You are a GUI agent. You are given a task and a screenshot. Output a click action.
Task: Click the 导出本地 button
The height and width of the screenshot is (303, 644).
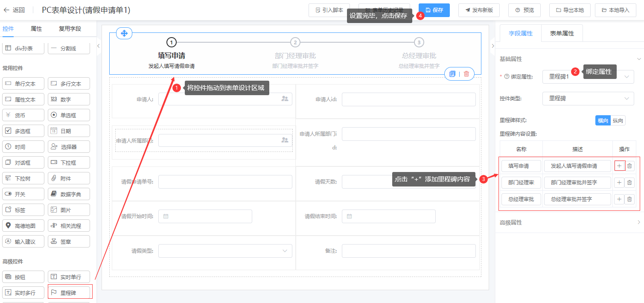(569, 10)
